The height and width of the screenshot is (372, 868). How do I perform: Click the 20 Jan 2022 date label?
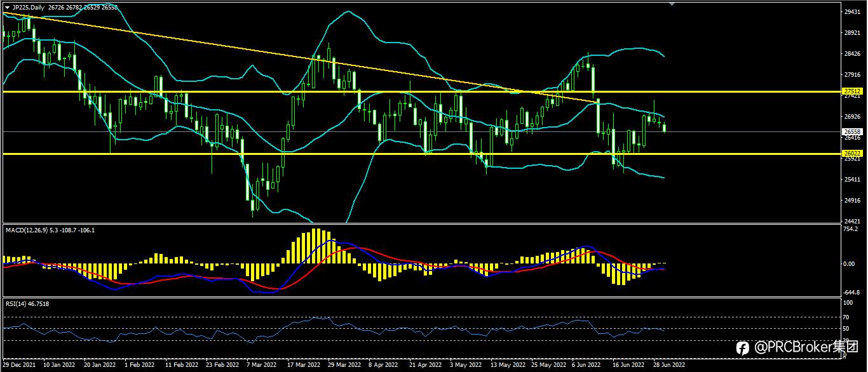point(100,366)
